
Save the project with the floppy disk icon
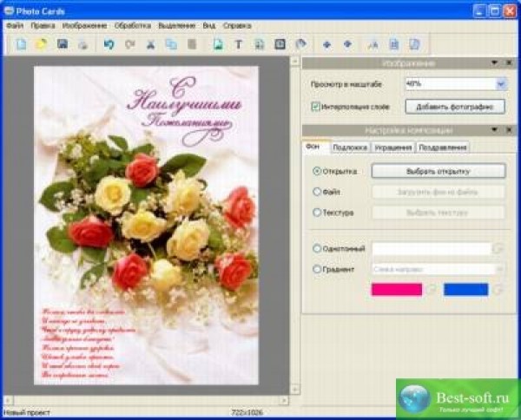click(63, 44)
